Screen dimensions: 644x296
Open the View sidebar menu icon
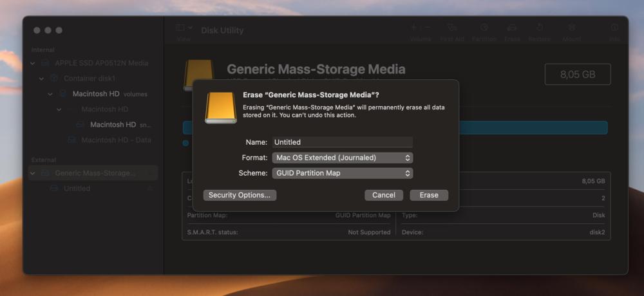click(x=180, y=28)
